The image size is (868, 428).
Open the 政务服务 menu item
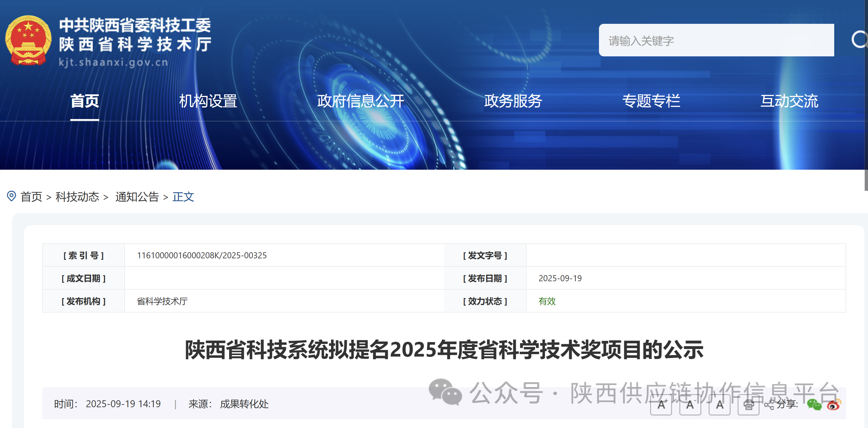[513, 101]
